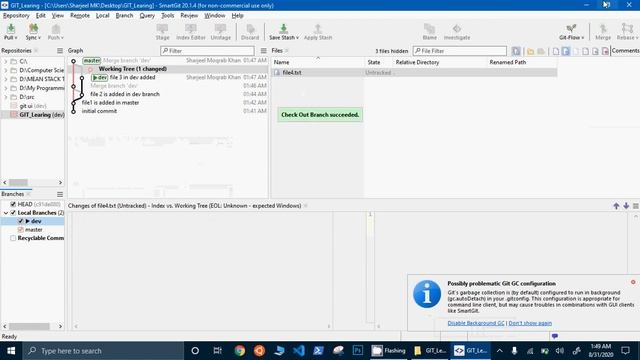Click the Apply Stash icon
This screenshot has height=360, width=640.
(318, 31)
